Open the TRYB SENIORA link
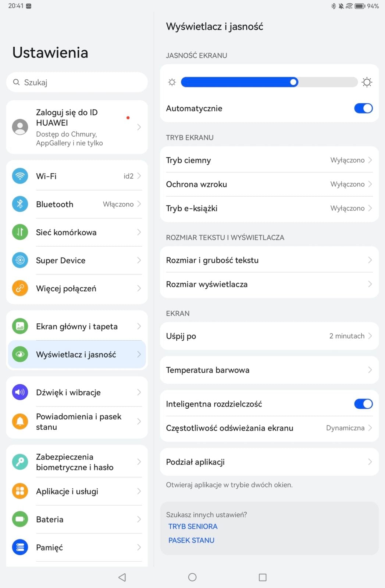This screenshot has height=588, width=385. point(193,526)
